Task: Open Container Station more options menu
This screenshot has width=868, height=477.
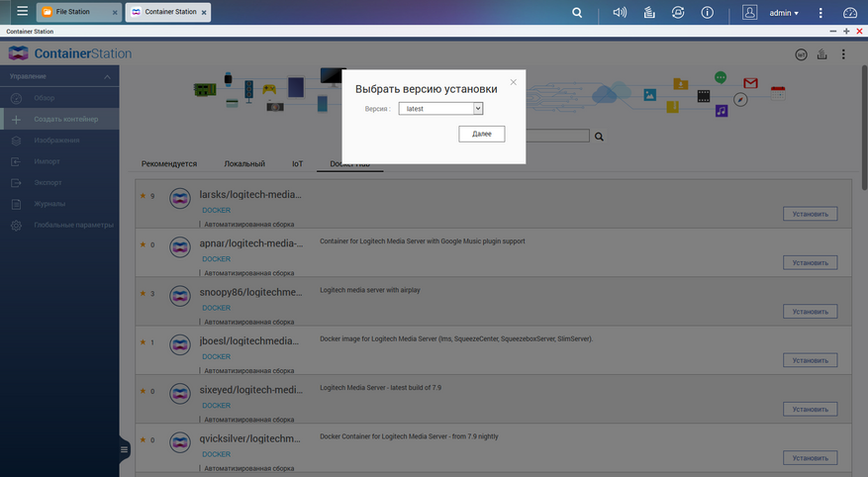Action: tap(843, 54)
